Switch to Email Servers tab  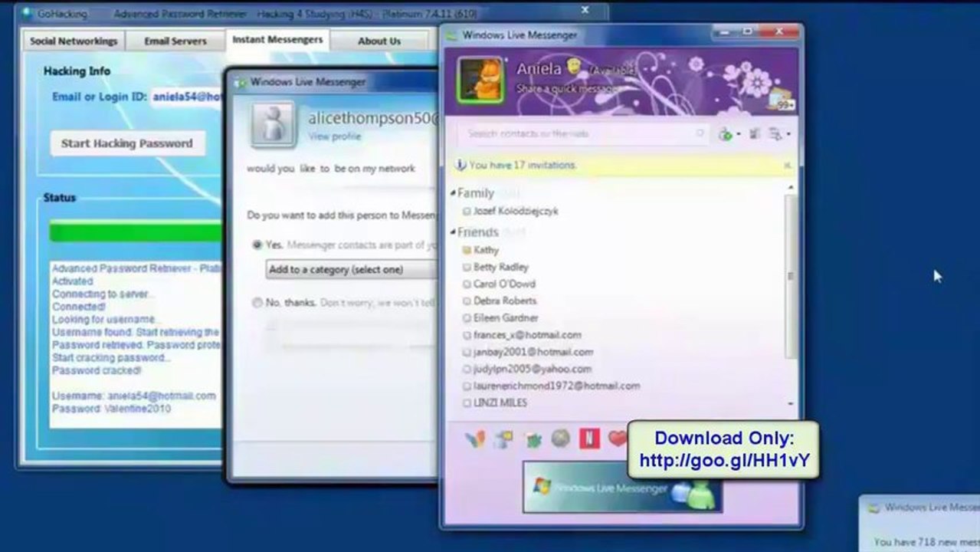click(175, 41)
